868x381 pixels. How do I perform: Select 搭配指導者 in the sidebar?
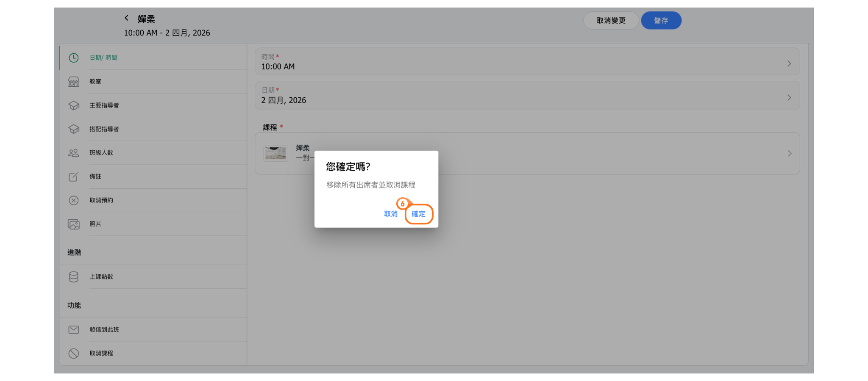[x=104, y=129]
